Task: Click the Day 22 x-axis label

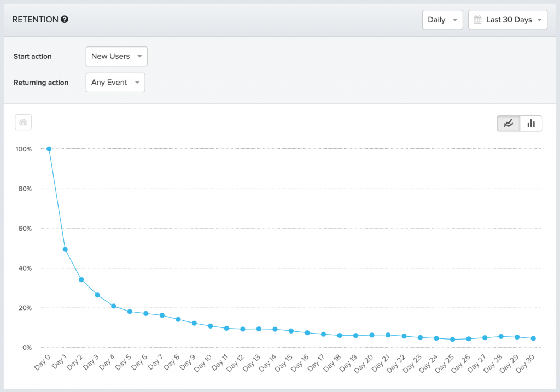Action: click(396, 364)
